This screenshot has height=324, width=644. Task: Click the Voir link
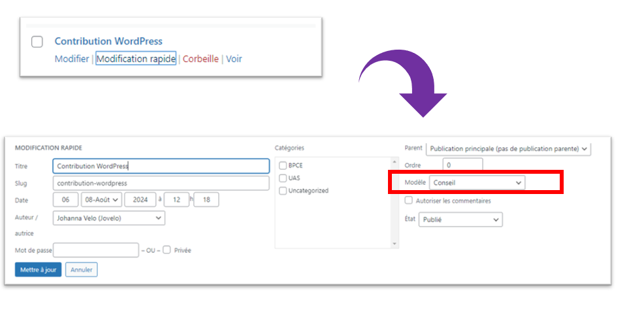[234, 59]
